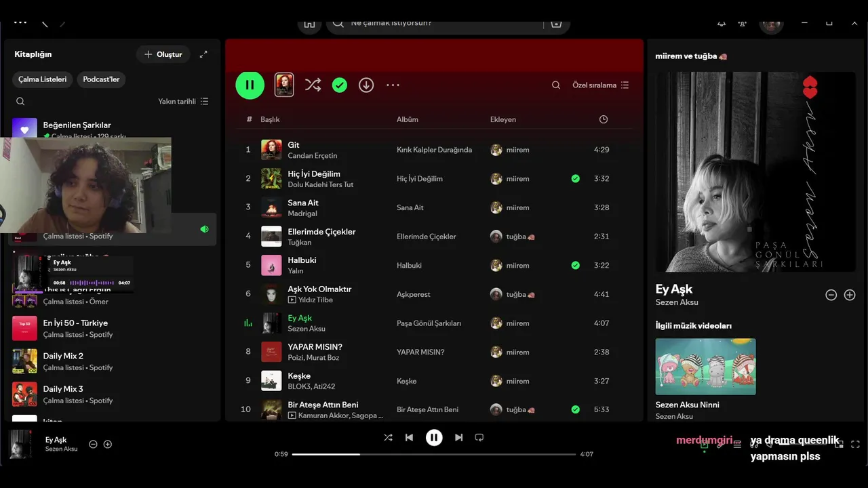Click the Oluştur create button
Image resolution: width=868 pixels, height=488 pixels.
tap(163, 54)
